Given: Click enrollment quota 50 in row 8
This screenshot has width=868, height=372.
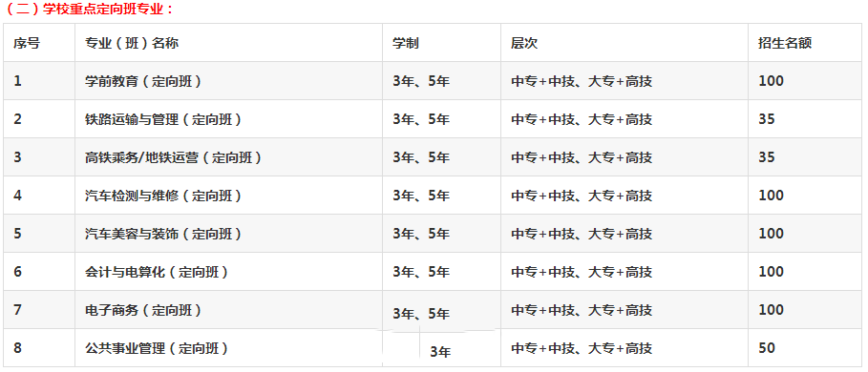Looking at the screenshot, I should point(767,348).
